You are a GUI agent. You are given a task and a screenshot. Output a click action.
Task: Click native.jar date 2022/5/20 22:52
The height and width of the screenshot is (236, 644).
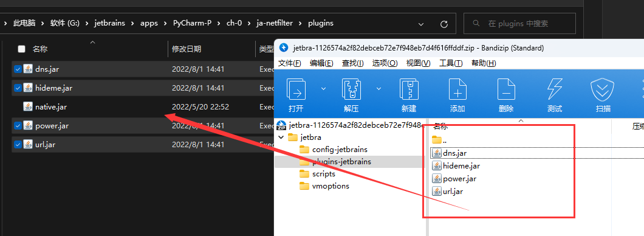click(200, 107)
